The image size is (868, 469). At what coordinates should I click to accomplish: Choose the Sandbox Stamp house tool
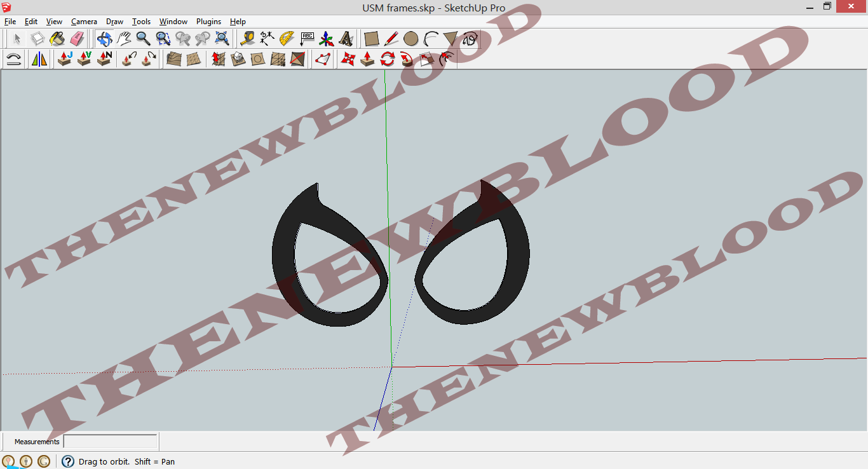click(x=238, y=59)
